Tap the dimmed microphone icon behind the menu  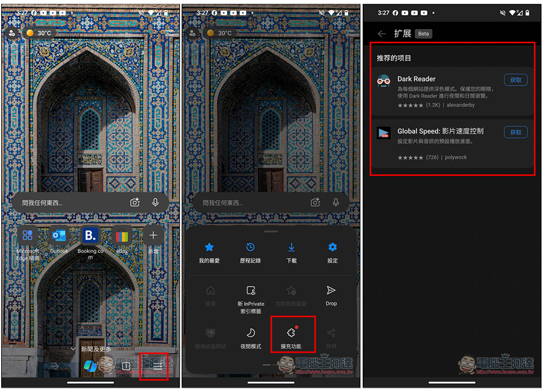[335, 202]
